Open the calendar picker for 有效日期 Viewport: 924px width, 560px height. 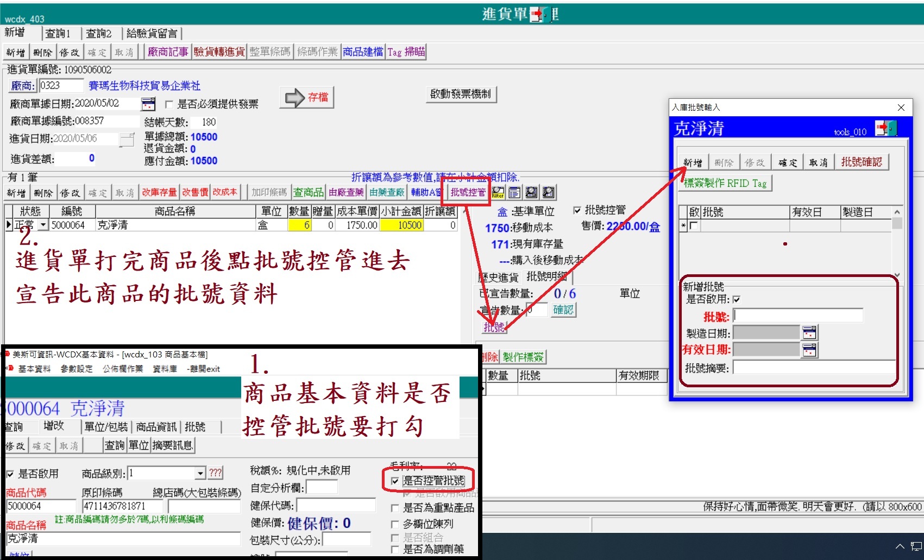click(809, 350)
